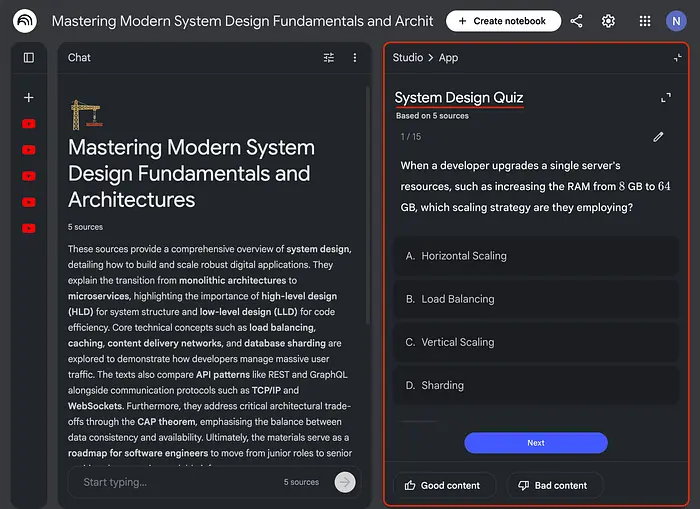Choose answer C. Vertical Scaling
Image resolution: width=700 pixels, height=509 pixels.
(x=535, y=342)
